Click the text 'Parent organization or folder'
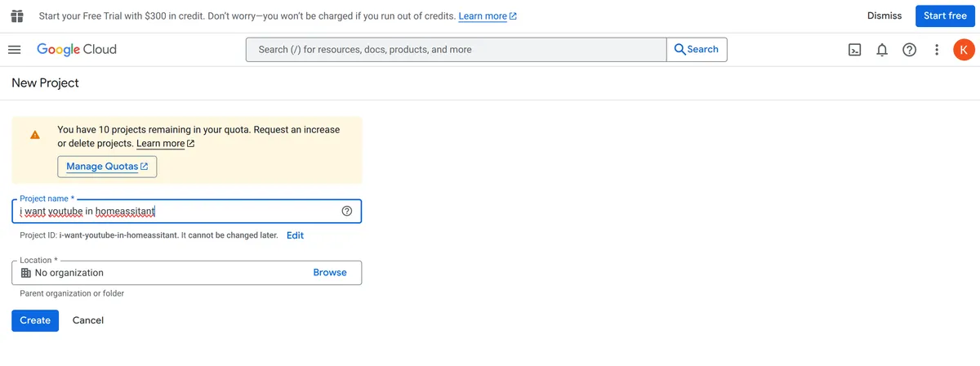The width and height of the screenshot is (980, 366). [72, 293]
